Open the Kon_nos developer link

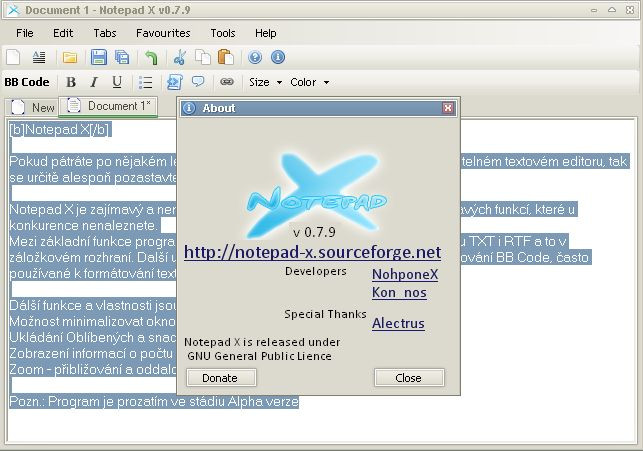coord(399,292)
